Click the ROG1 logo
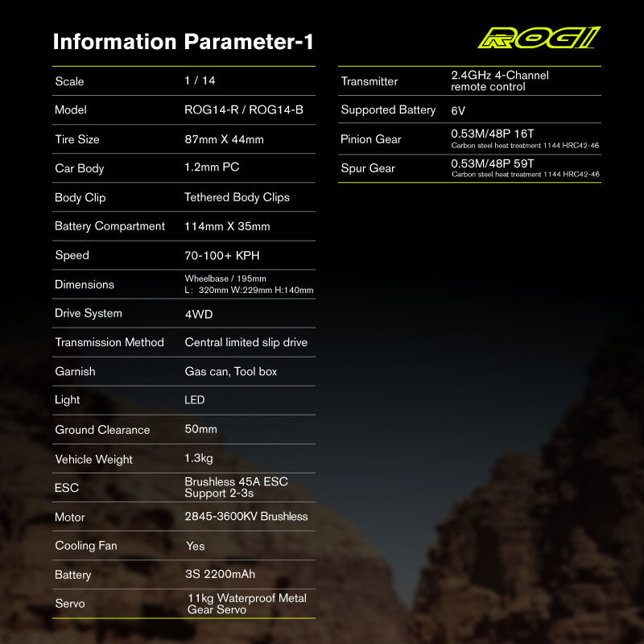 click(x=539, y=38)
